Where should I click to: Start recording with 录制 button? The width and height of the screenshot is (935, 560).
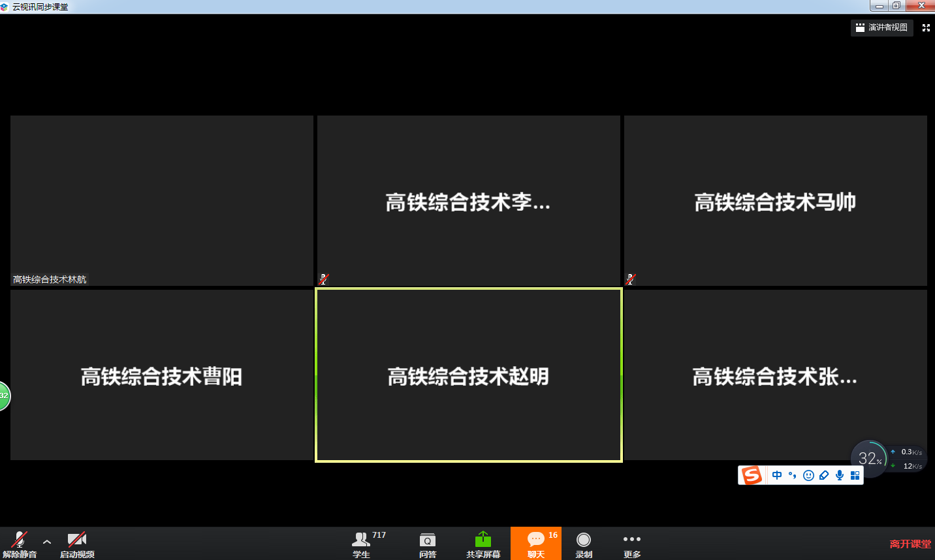(x=584, y=543)
